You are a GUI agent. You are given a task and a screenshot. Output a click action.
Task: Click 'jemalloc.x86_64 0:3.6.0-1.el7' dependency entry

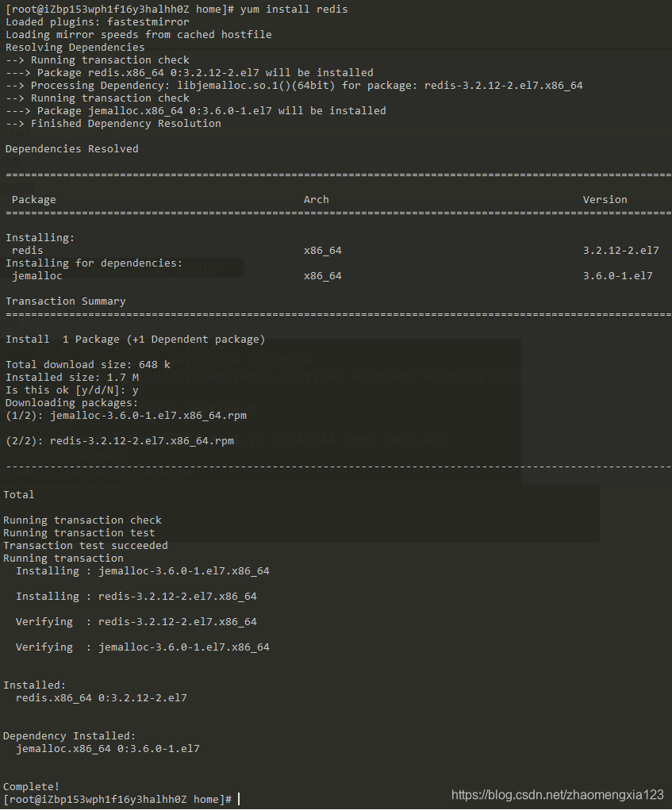(x=107, y=749)
